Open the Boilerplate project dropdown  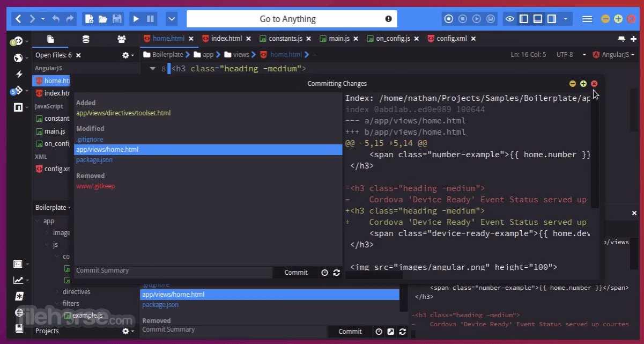tap(53, 207)
